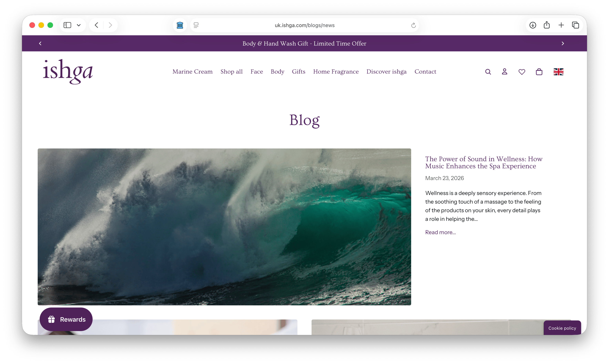Screen dimensions: 609x364
Task: Open the Marine Cream menu item
Action: [192, 72]
